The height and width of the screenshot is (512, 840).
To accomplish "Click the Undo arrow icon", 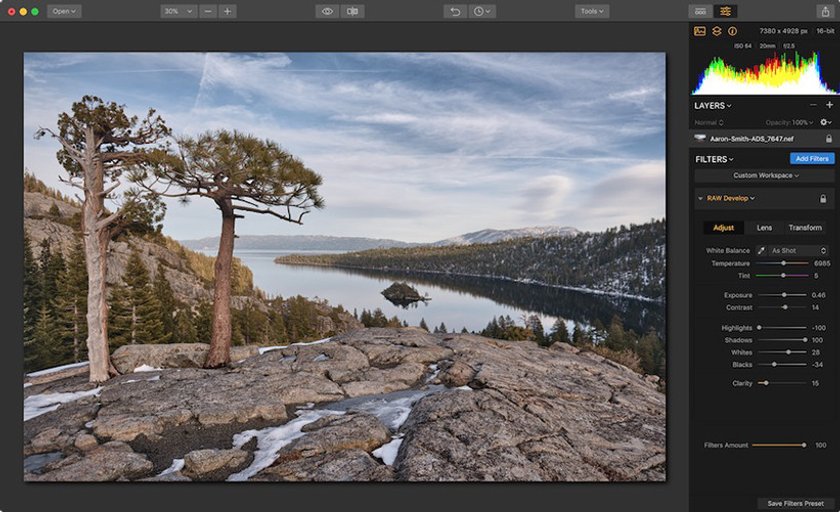I will pos(455,11).
